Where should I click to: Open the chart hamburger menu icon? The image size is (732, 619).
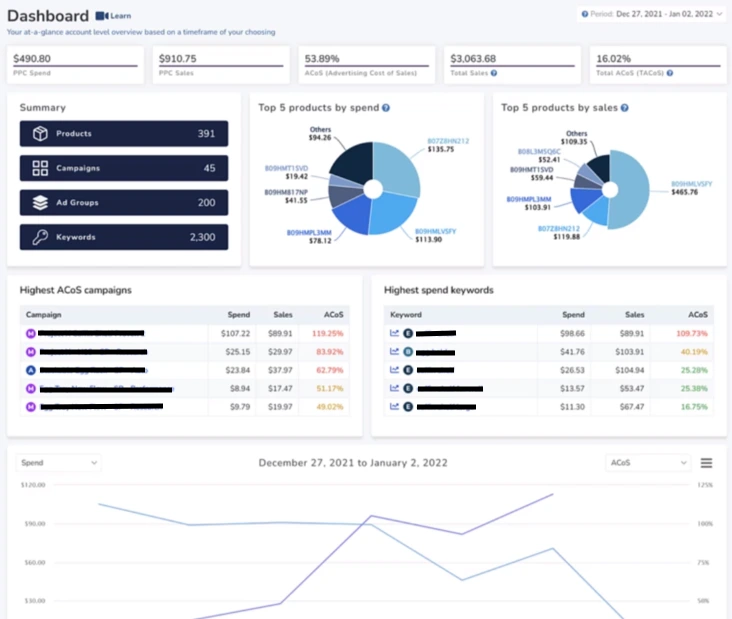[x=706, y=463]
